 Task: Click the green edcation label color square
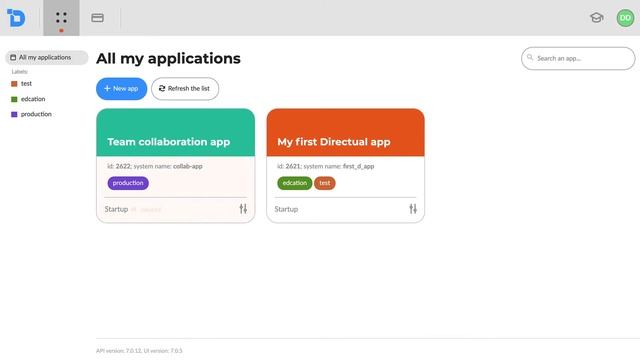14,99
